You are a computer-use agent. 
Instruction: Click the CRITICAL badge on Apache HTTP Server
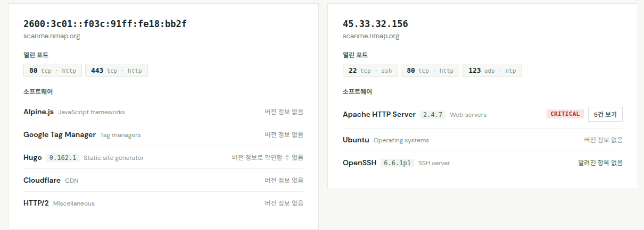pos(565,114)
